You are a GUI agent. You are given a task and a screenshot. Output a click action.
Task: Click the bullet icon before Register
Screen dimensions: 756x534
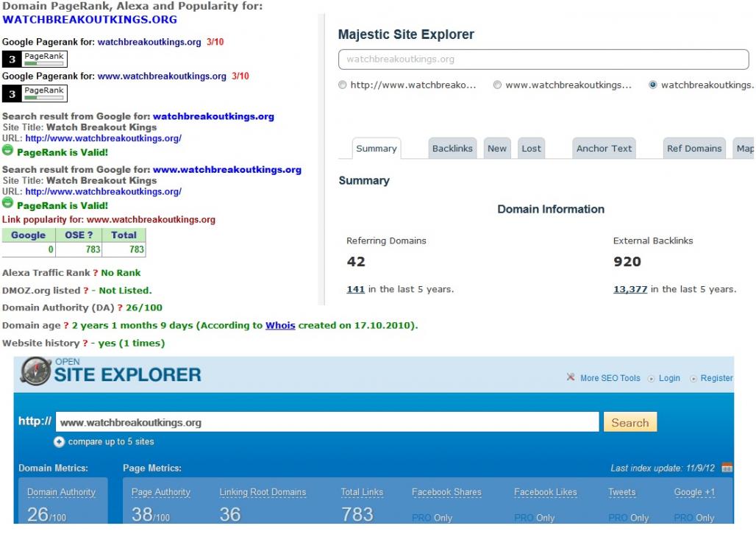pos(693,379)
